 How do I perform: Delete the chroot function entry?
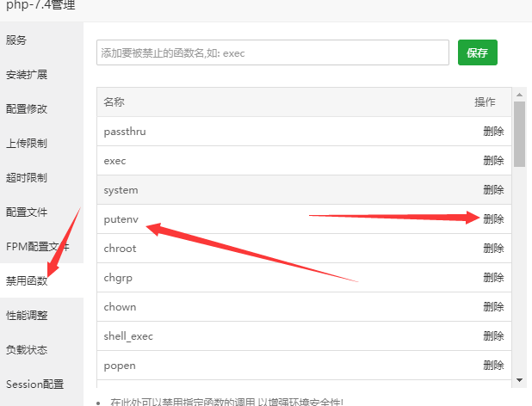pos(493,249)
